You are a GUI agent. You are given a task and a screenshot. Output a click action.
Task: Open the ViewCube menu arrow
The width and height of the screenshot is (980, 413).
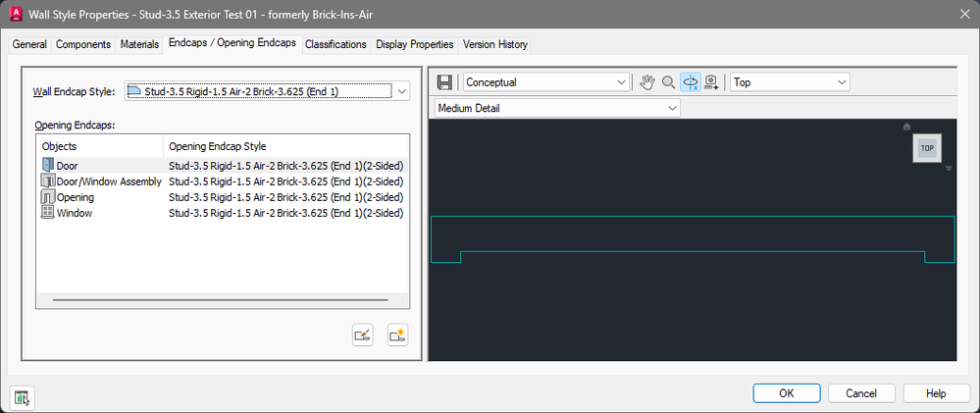pos(949,168)
